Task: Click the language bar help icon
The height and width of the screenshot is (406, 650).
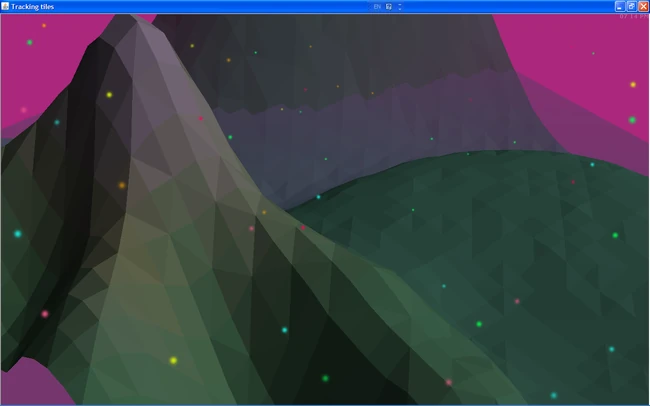Action: (389, 7)
